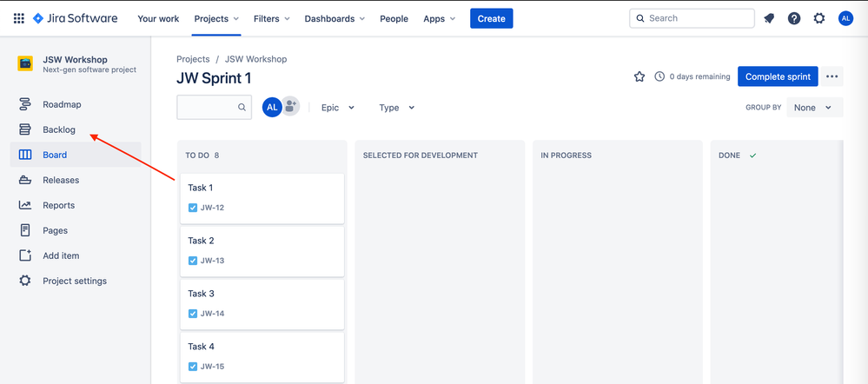Click the add people avatar icon
The image size is (868, 384).
click(x=290, y=106)
